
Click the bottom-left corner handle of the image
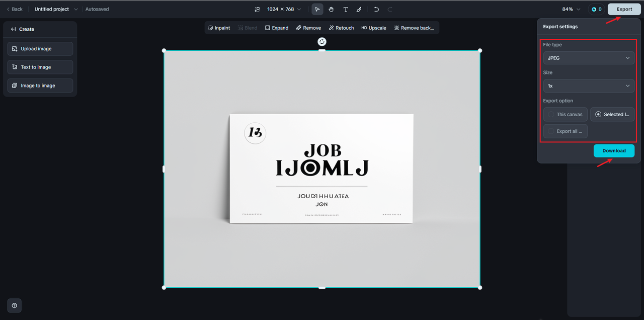[164, 287]
